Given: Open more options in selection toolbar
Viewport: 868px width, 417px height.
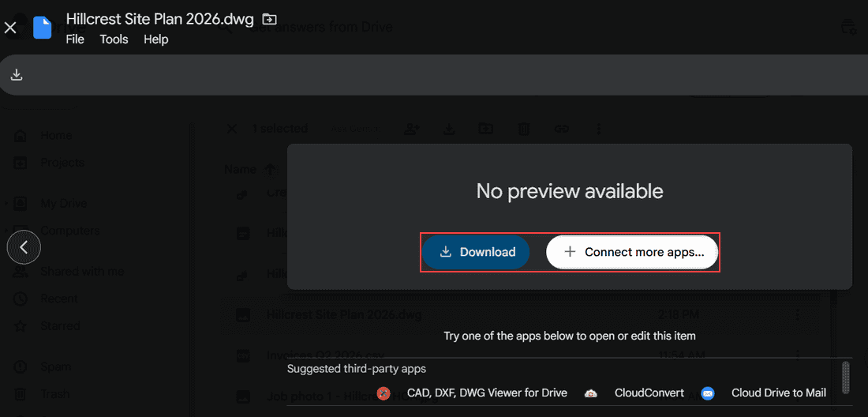Looking at the screenshot, I should pyautogui.click(x=598, y=129).
